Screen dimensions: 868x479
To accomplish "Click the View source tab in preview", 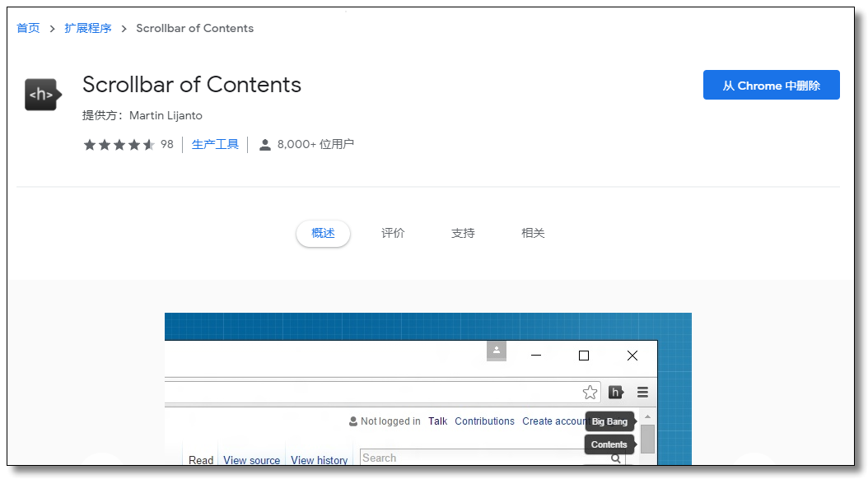I will coord(251,460).
